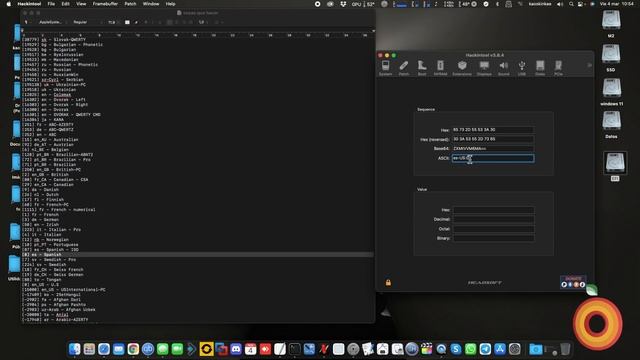Open the SSD drive on desktop

point(611,58)
